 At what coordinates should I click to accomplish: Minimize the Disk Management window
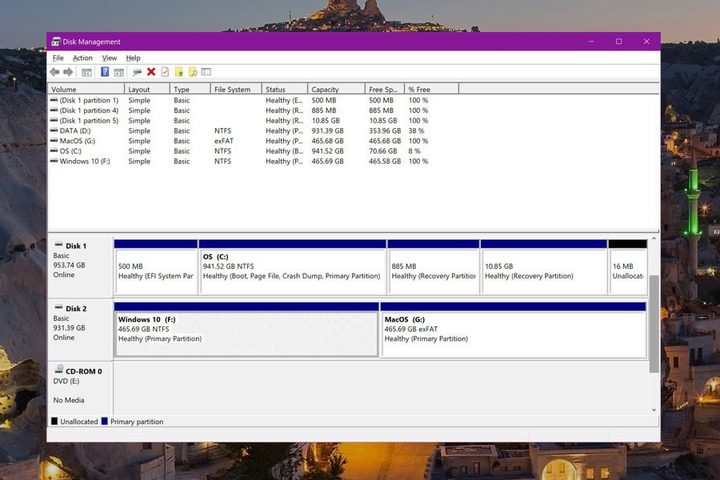[x=591, y=41]
